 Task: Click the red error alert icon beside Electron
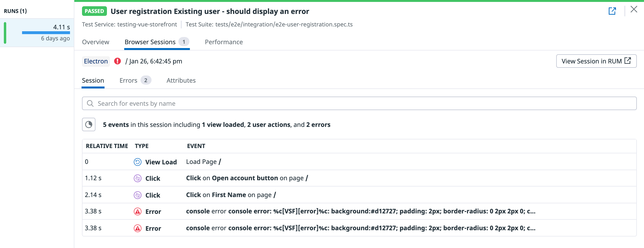tap(117, 61)
